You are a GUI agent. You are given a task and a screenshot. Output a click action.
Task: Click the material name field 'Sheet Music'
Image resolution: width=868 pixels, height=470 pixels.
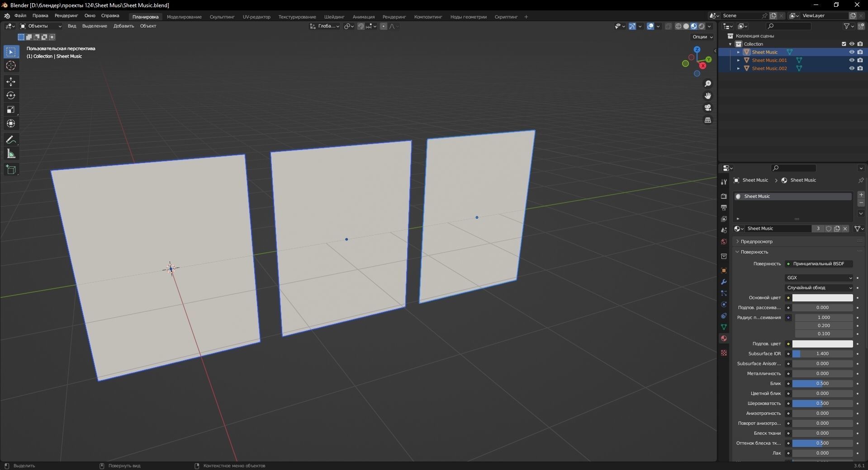click(x=777, y=229)
